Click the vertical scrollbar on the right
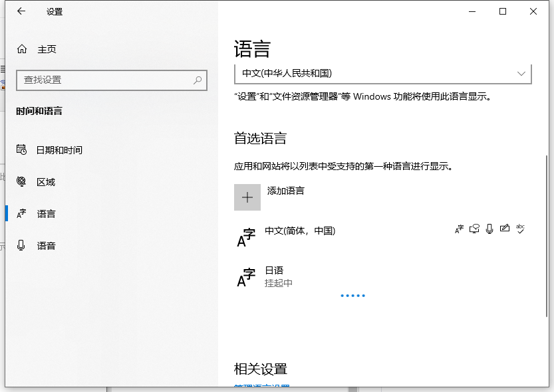 (547, 236)
